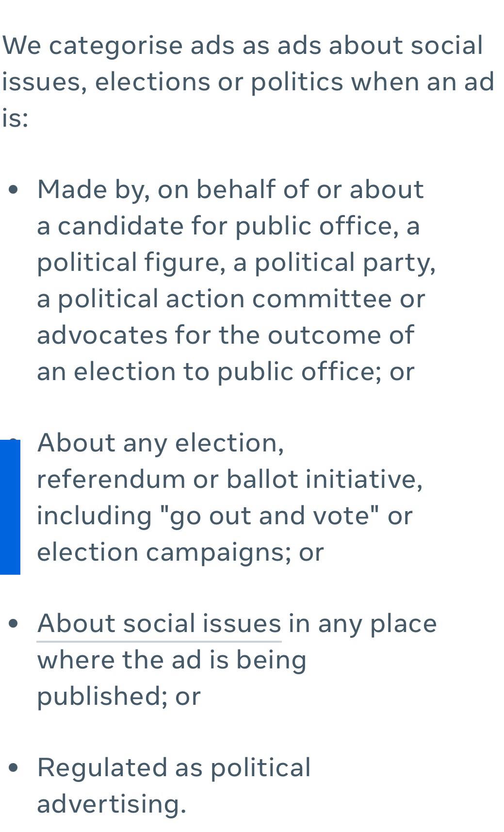Click the "issues, elections or politics" line
The width and height of the screenshot is (504, 832).
tap(247, 82)
